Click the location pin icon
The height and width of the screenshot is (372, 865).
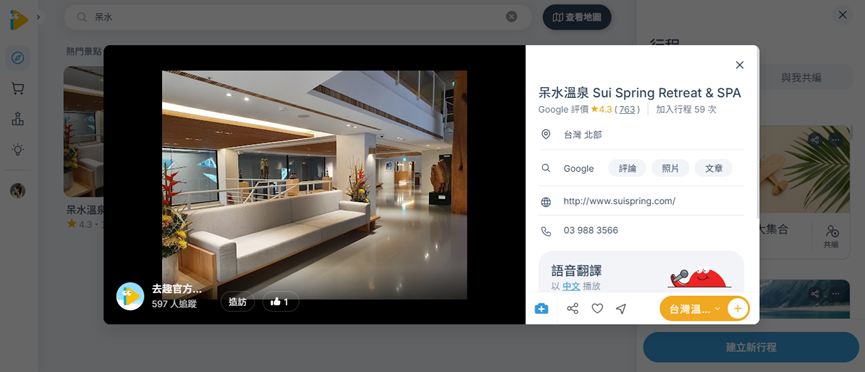pyautogui.click(x=546, y=134)
